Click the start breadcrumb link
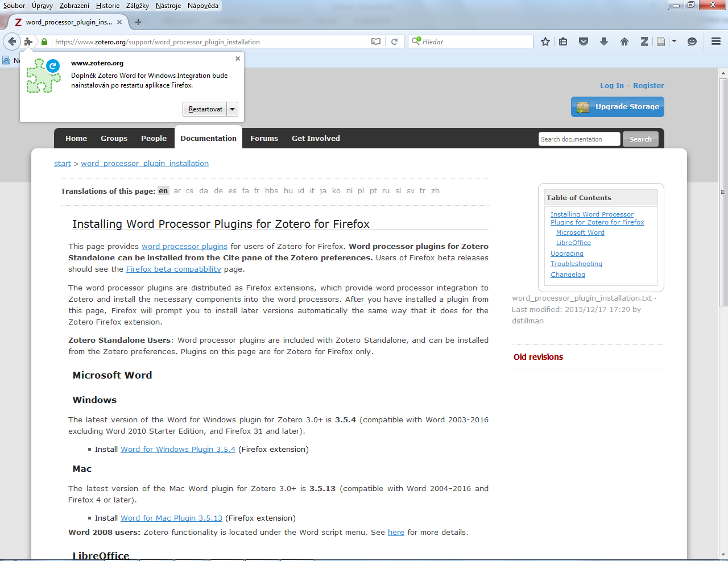The height and width of the screenshot is (561, 728). (63, 164)
